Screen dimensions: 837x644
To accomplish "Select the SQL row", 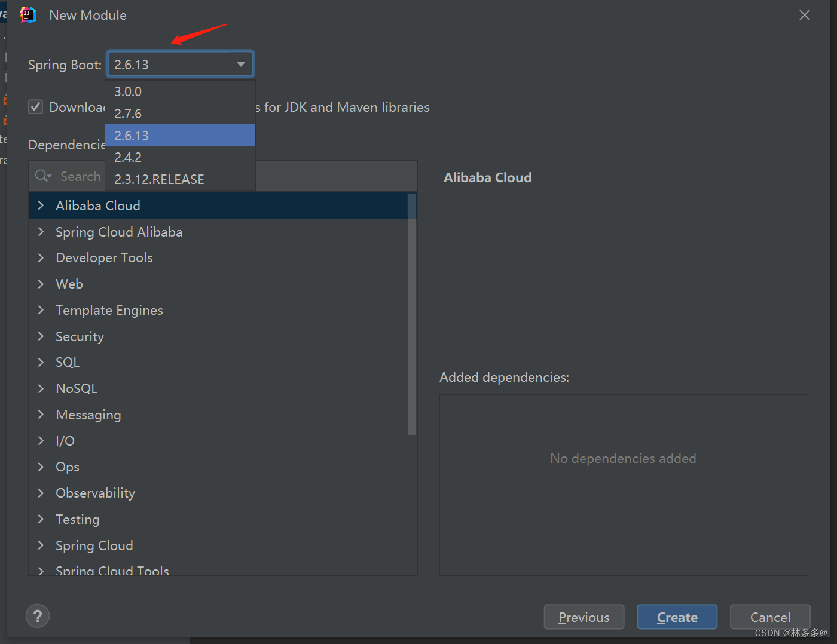I will click(219, 362).
